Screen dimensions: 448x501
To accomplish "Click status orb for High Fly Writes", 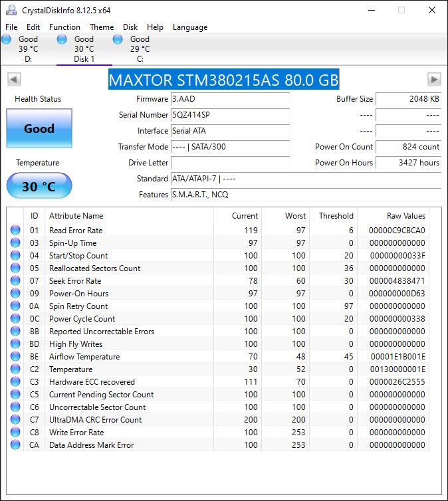I will pyautogui.click(x=15, y=344).
